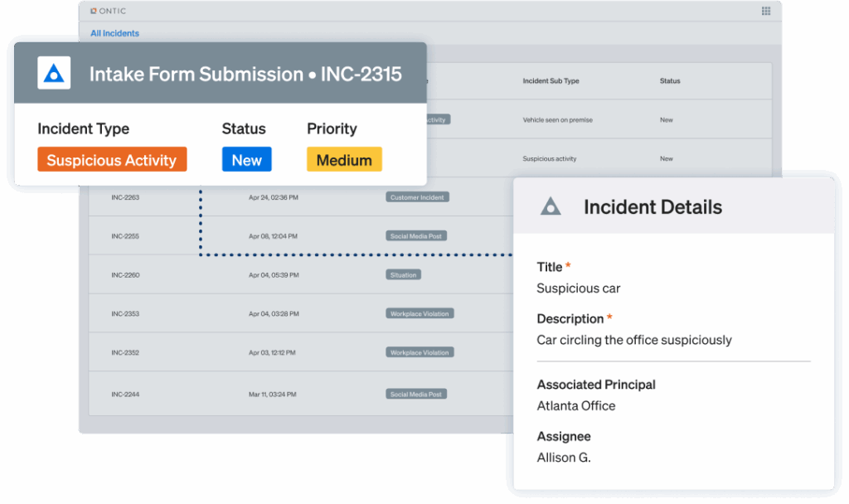Click the Assignee value 'Allison G.'

(564, 458)
